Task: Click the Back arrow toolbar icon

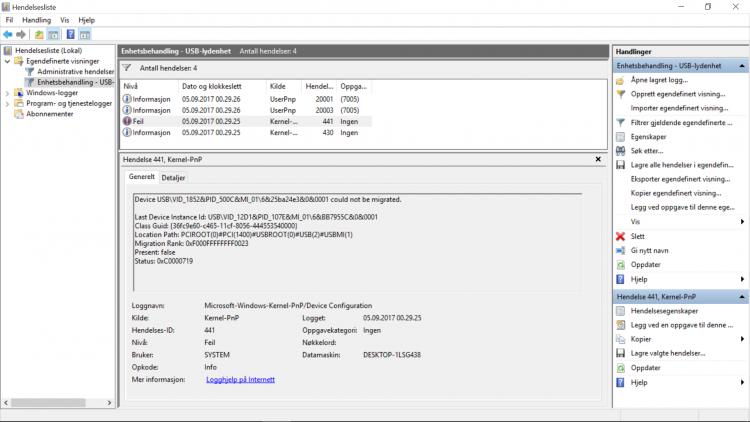Action: click(8, 34)
